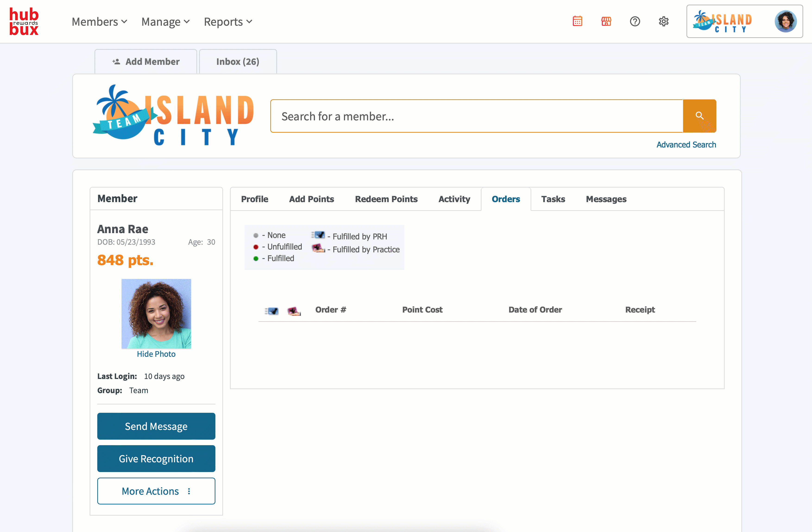Click Fulfilled by PRH column header icon
This screenshot has height=532, width=812.
point(272,311)
